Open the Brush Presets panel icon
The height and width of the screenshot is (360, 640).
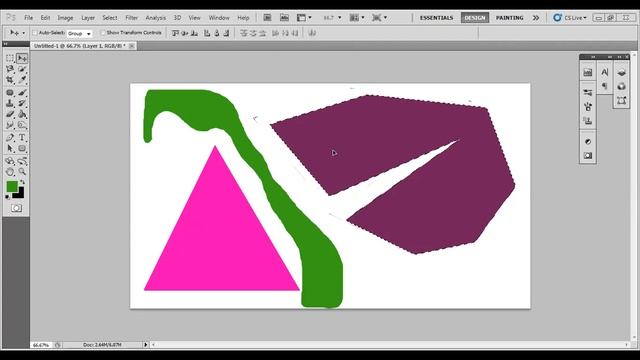tap(588, 93)
